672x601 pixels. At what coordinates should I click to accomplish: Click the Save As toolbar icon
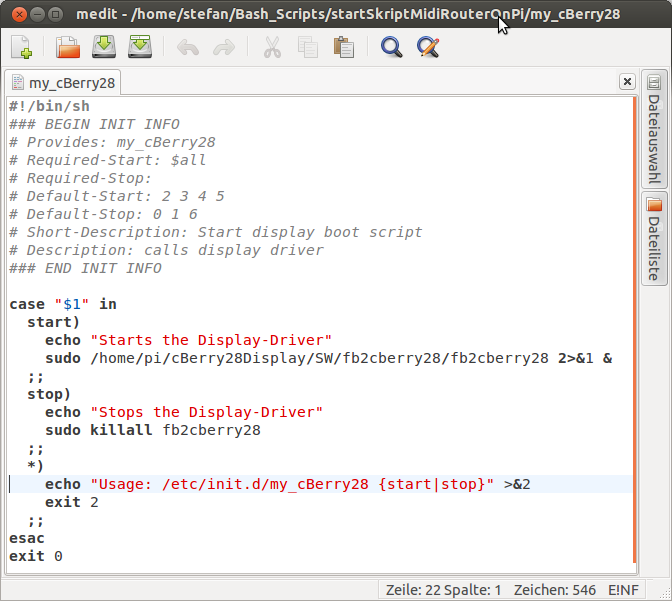click(140, 47)
